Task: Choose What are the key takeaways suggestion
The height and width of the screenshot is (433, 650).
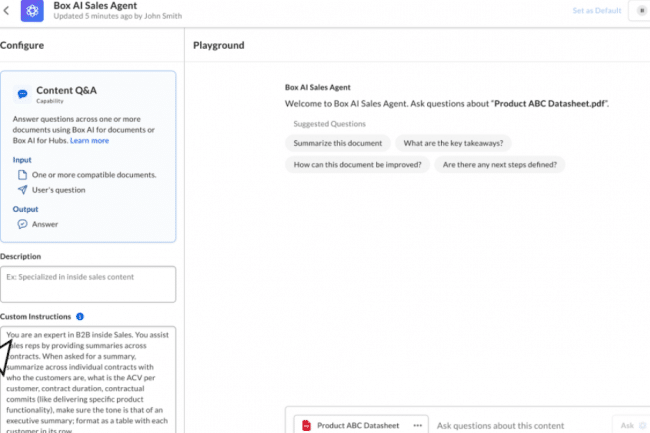Action: click(453, 143)
